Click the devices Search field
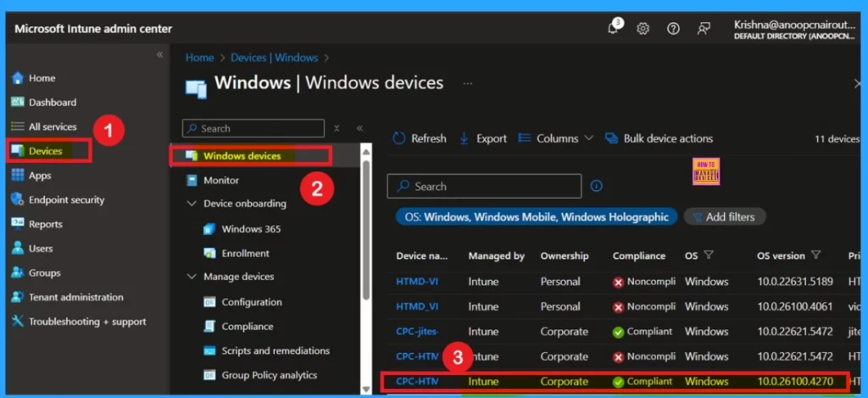The height and width of the screenshot is (398, 868). click(x=484, y=186)
